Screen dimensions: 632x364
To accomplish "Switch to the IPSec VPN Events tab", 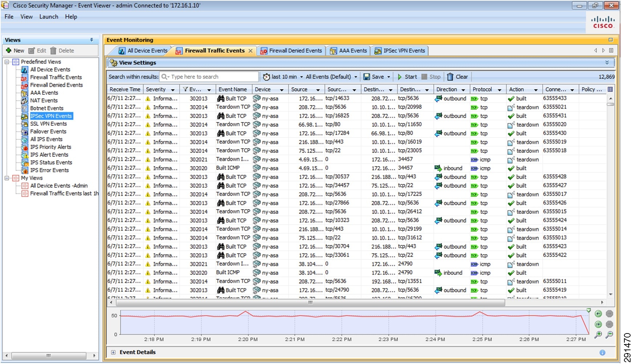I will (400, 51).
